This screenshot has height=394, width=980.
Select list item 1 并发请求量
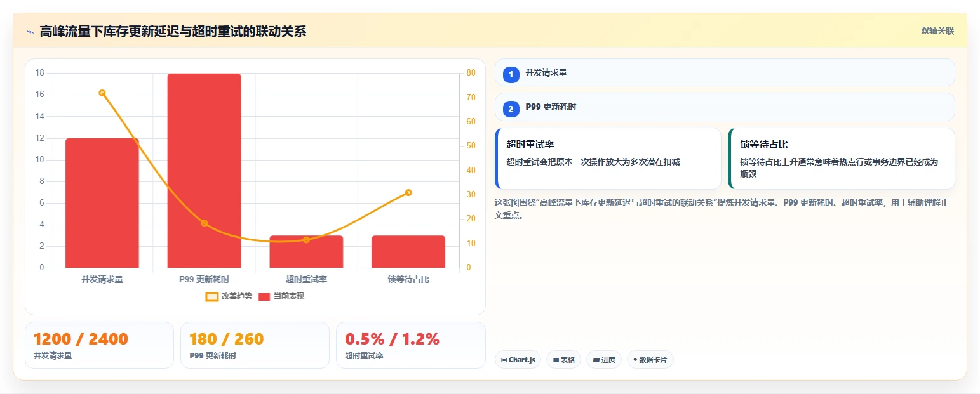725,73
